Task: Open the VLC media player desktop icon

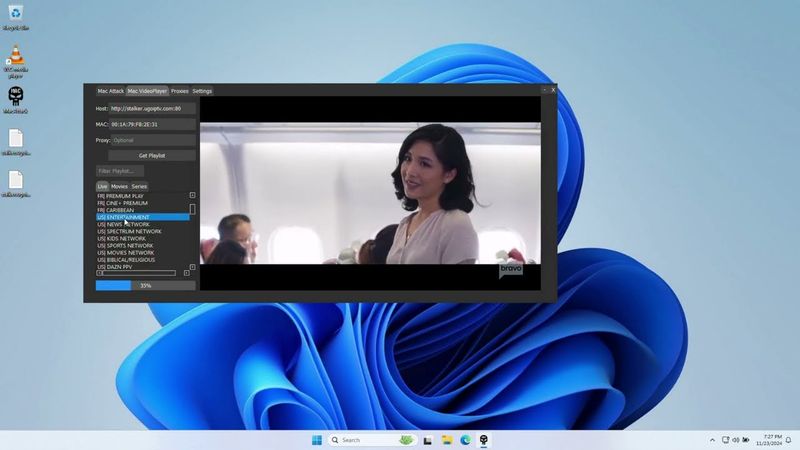Action: (x=15, y=57)
